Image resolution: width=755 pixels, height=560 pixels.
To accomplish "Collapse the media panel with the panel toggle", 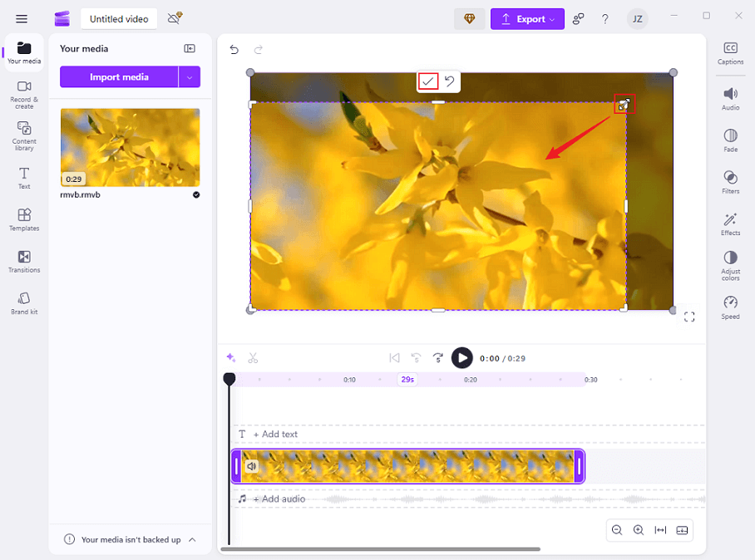I will 190,48.
